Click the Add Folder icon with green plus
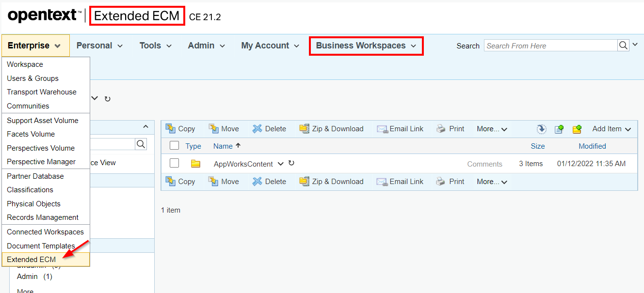644x293 pixels. point(577,129)
